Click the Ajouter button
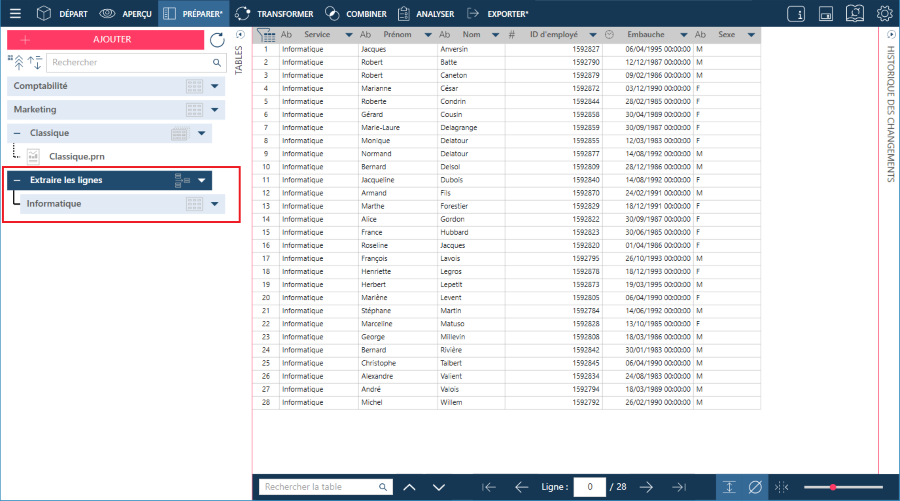This screenshot has height=501, width=900. 104,40
